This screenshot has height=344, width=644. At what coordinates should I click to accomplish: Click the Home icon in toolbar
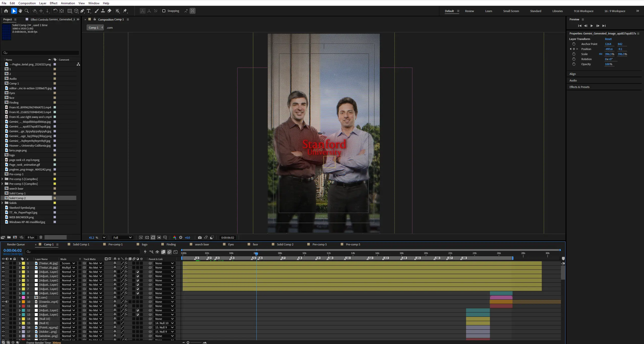pos(6,11)
